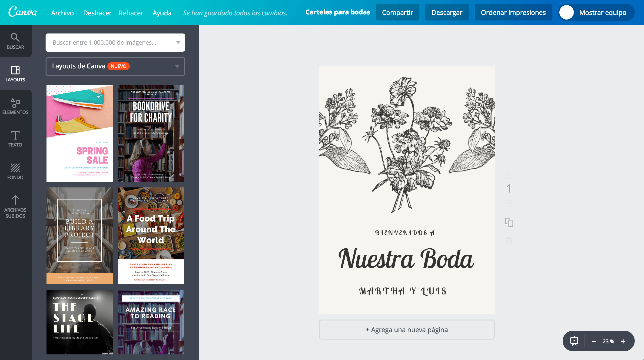This screenshot has width=644, height=360.
Task: Open the Fondo panel
Action: [16, 171]
